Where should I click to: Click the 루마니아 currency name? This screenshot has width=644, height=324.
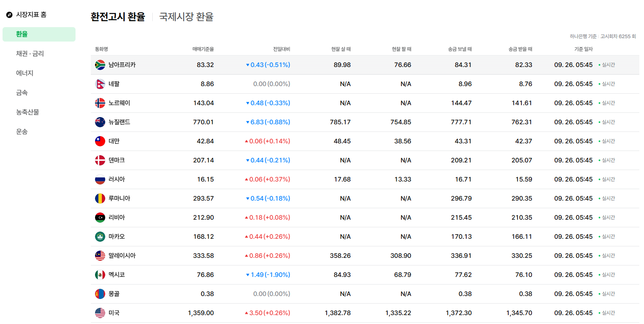[x=119, y=198]
